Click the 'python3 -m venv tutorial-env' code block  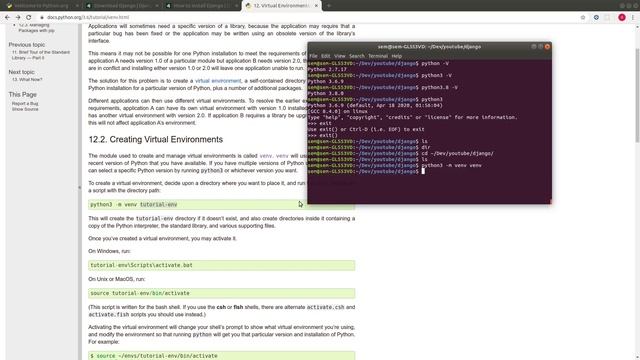(222, 204)
